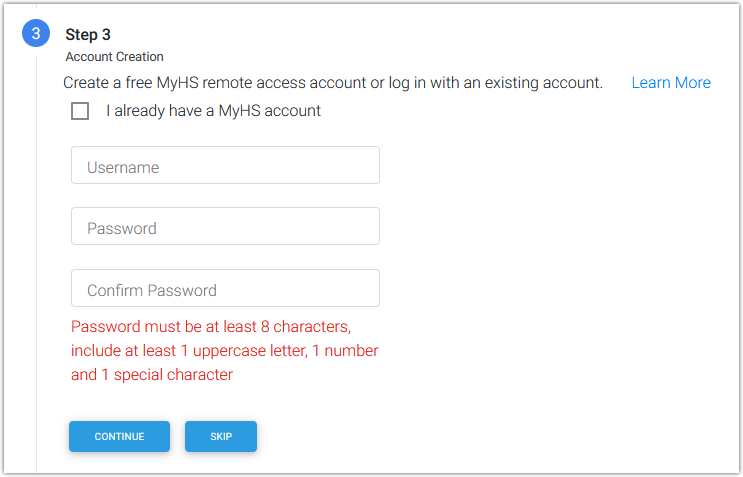The width and height of the screenshot is (743, 477).
Task: Tick the MyHS account checkbox box
Action: (80, 111)
